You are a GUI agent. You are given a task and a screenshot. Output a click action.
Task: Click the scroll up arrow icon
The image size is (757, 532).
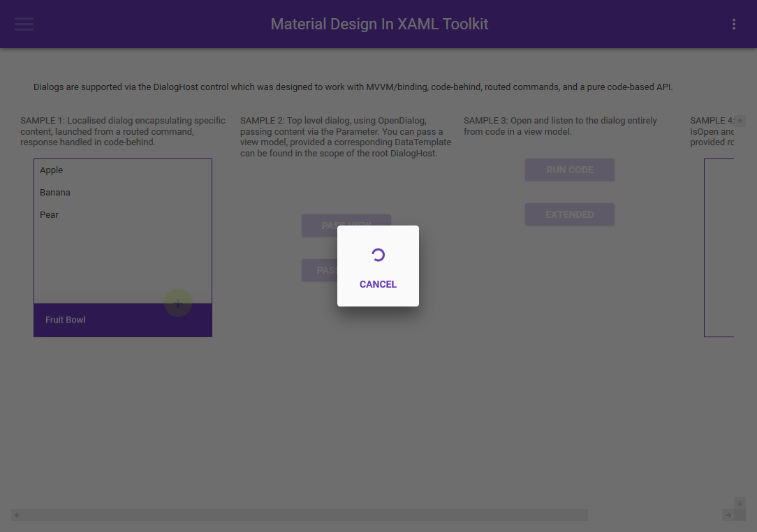tap(740, 121)
